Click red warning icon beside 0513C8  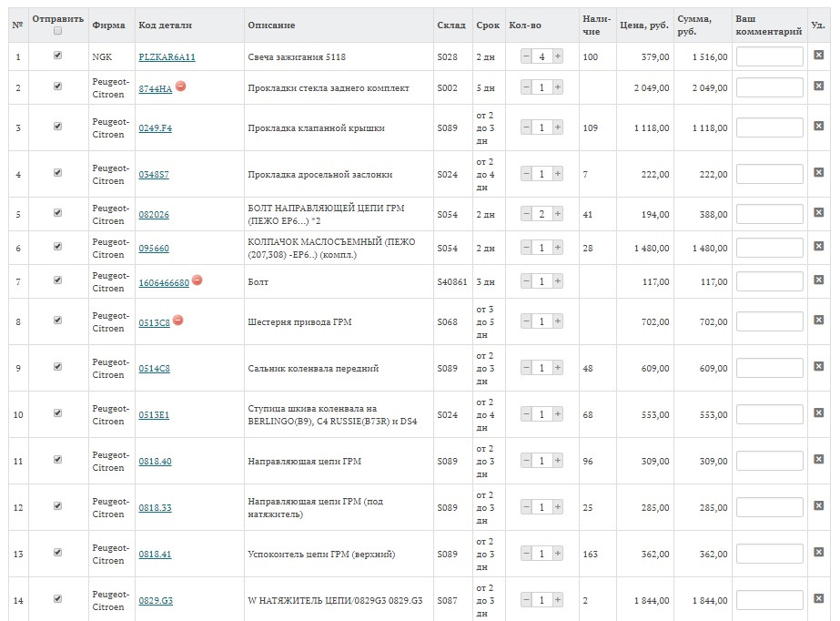click(x=178, y=320)
